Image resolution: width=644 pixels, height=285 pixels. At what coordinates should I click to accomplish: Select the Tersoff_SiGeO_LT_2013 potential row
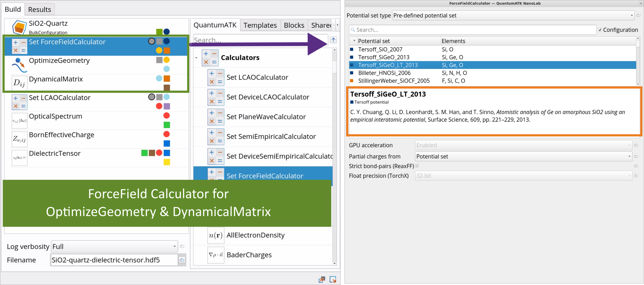492,65
